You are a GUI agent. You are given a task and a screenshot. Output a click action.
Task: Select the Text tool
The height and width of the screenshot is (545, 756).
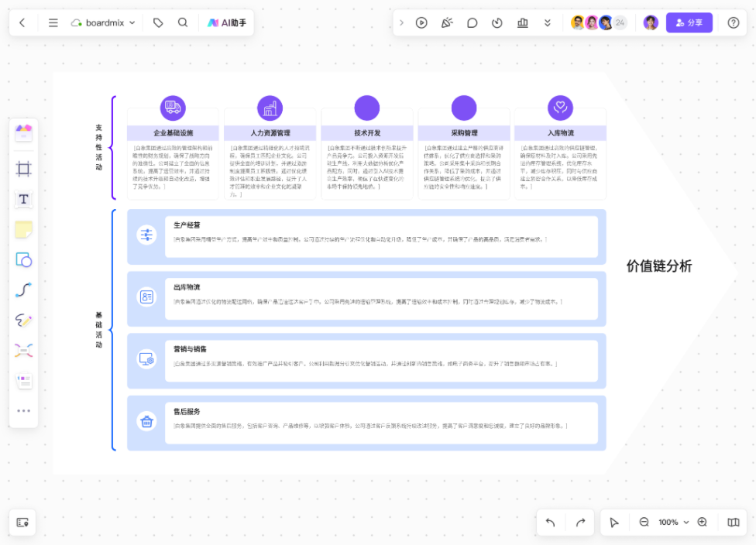tap(23, 199)
